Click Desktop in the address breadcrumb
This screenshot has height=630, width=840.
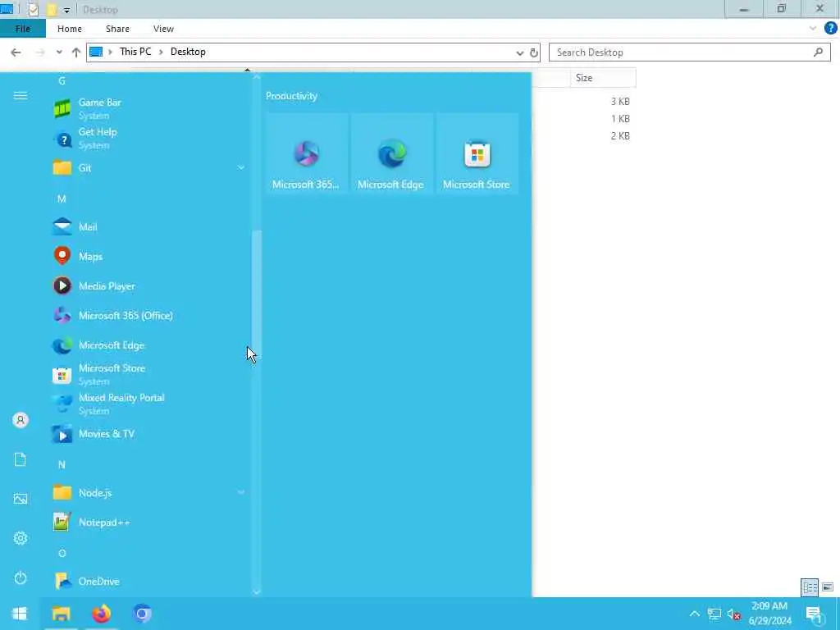tap(188, 52)
